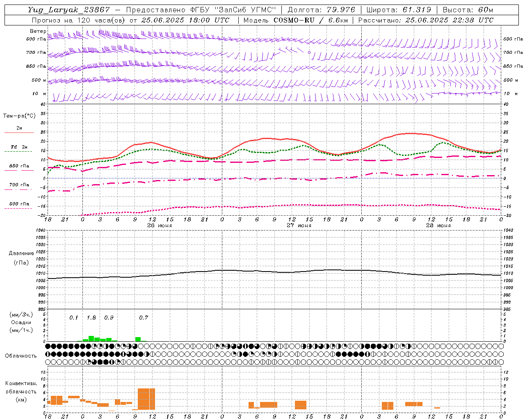Click the '26 июня' date label
This screenshot has height=420, width=525.
160,226
